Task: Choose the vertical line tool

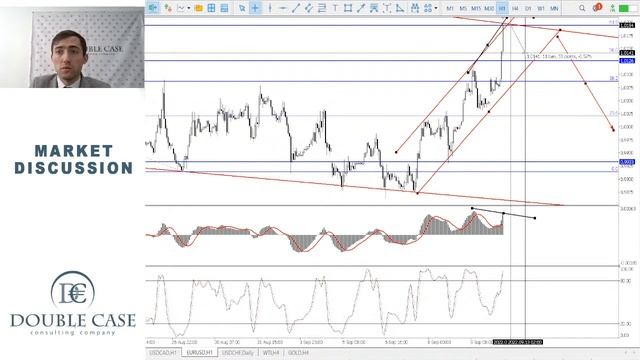Action: click(269, 8)
